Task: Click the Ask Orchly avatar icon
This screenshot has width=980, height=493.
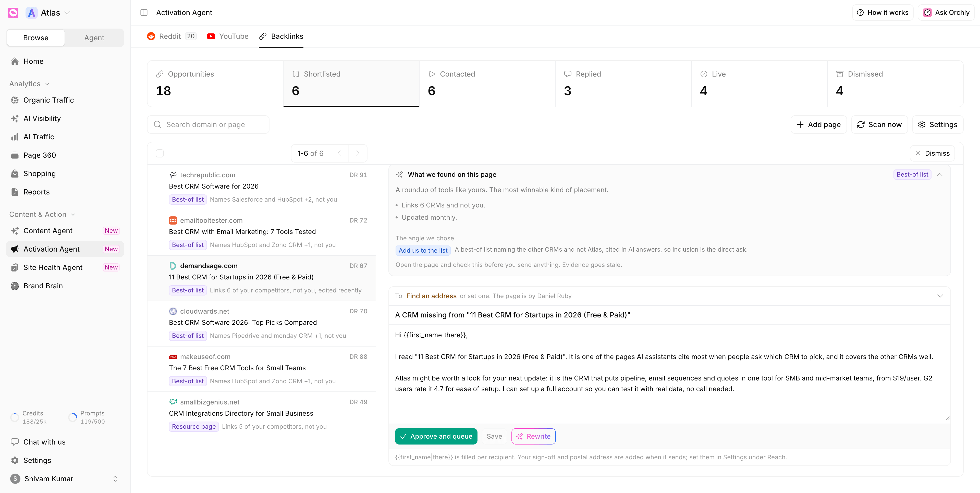Action: (x=927, y=13)
